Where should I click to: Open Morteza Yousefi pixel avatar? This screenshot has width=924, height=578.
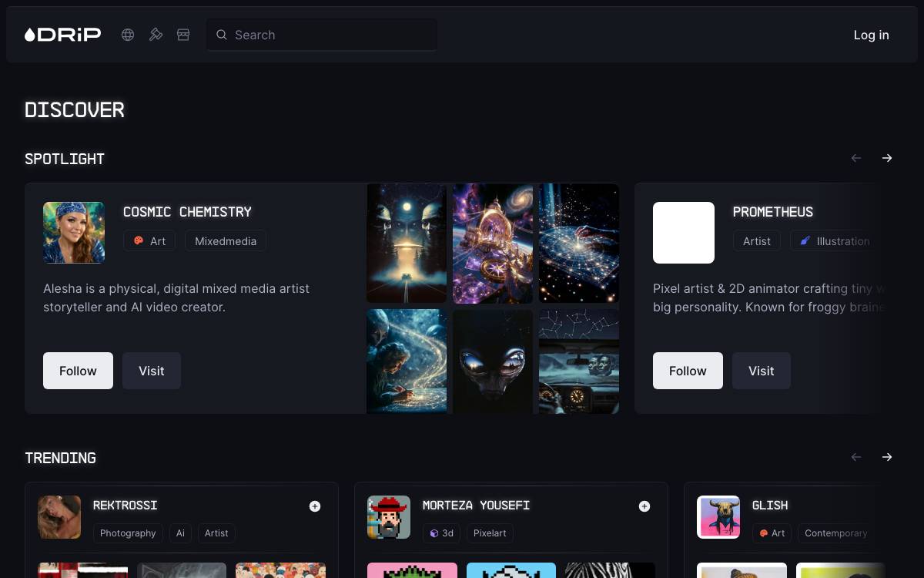(389, 517)
